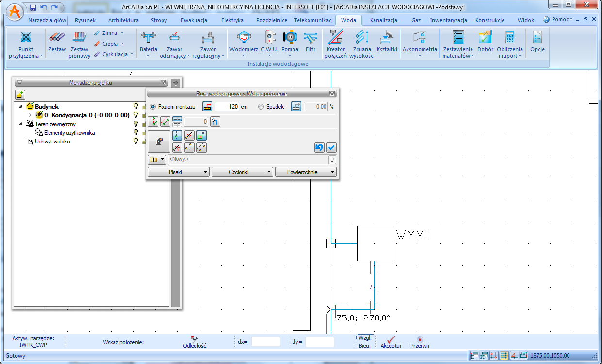Screen dimensions: 602x364
Task: Click the Odległość distance icon
Action: tap(195, 339)
